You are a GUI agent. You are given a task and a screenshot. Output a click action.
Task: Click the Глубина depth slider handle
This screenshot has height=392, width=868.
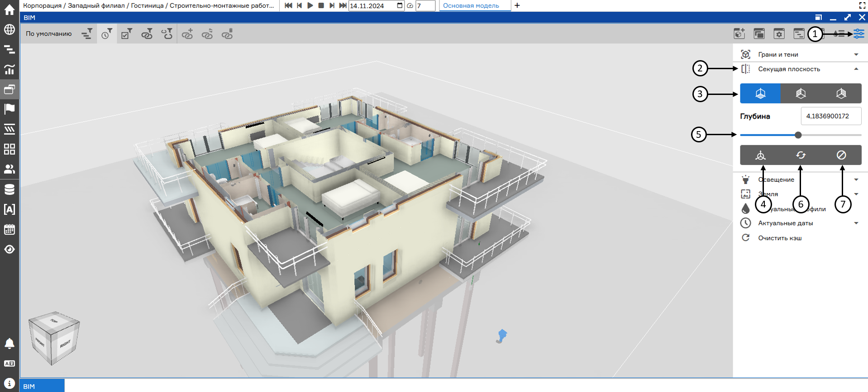(x=798, y=135)
